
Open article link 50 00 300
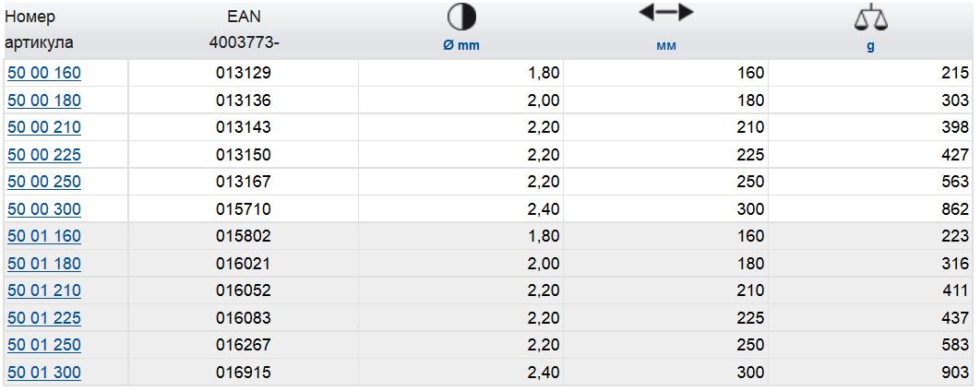point(44,209)
